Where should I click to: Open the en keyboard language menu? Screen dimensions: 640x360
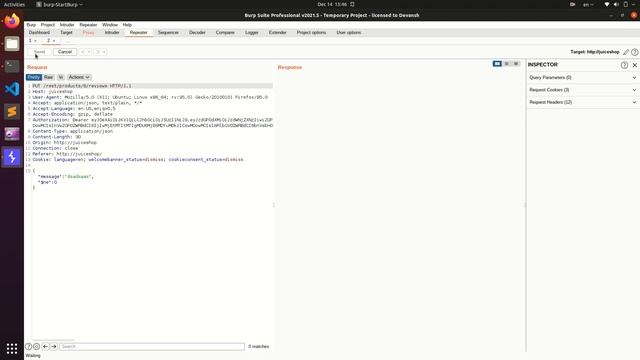pos(588,4)
